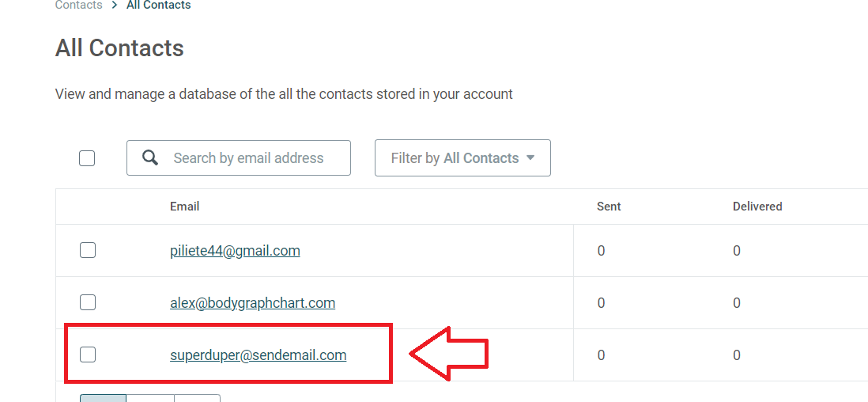Click the red arrow pointing at superduper row
The height and width of the screenshot is (402, 868).
tap(449, 353)
